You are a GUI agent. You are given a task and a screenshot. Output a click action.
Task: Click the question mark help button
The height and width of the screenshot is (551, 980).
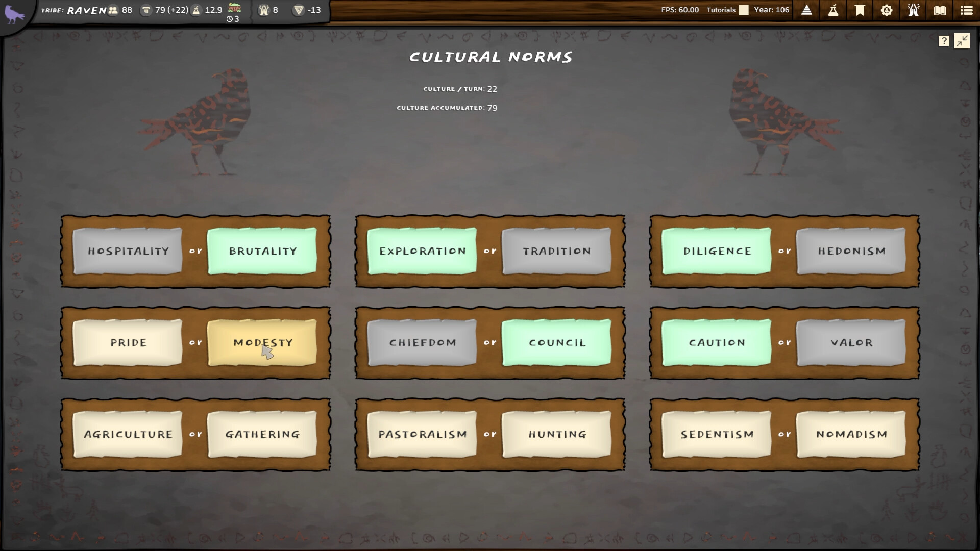pos(944,41)
